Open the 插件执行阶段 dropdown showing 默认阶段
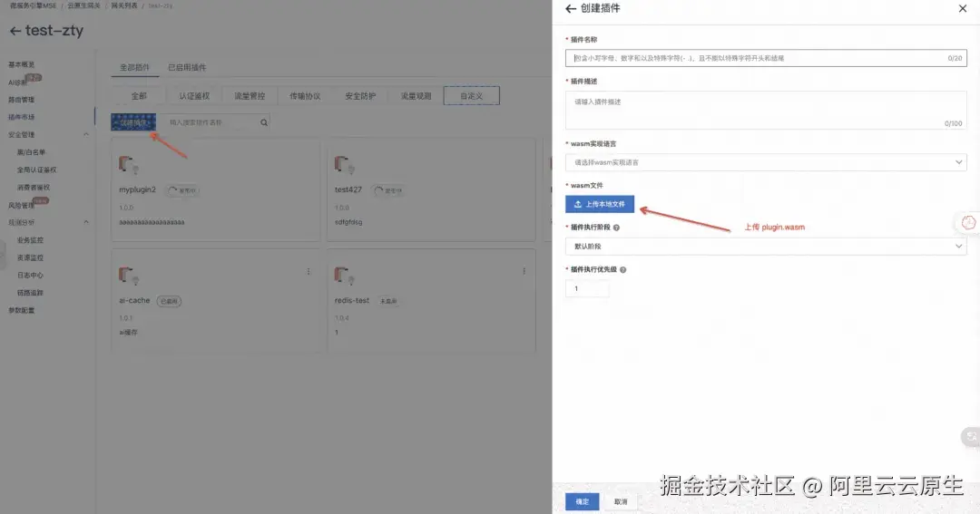The image size is (980, 514). tap(766, 246)
